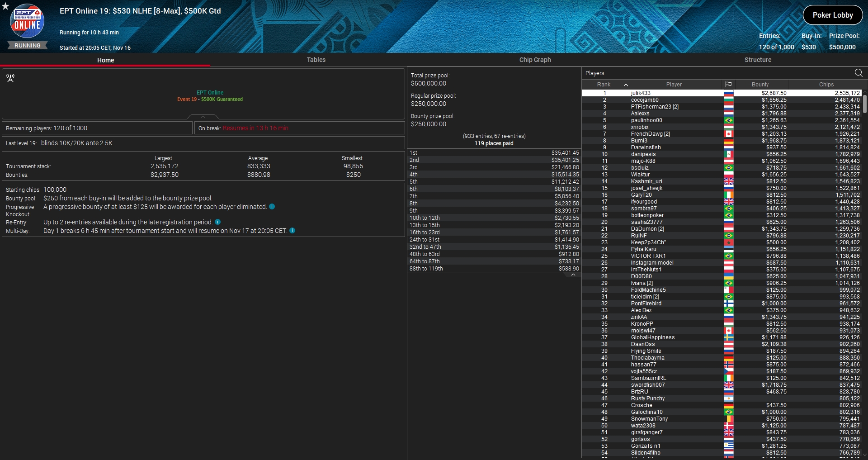The height and width of the screenshot is (460, 868).
Task: Select player row GonzaTs n1
Action: 722,446
